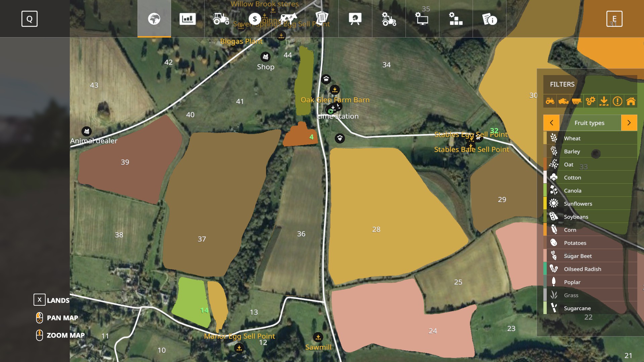Click the Fruit types selector label

(589, 123)
